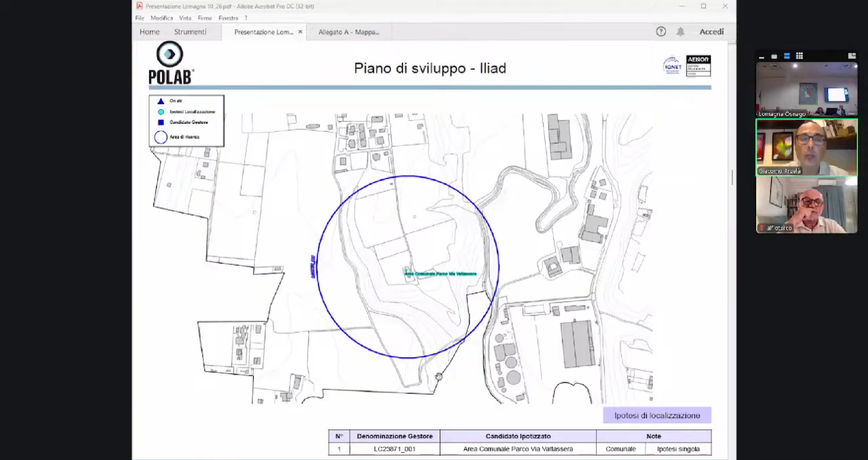Click the Piano di sviluppo - Iliad heading
This screenshot has width=868, height=460.
click(430, 68)
